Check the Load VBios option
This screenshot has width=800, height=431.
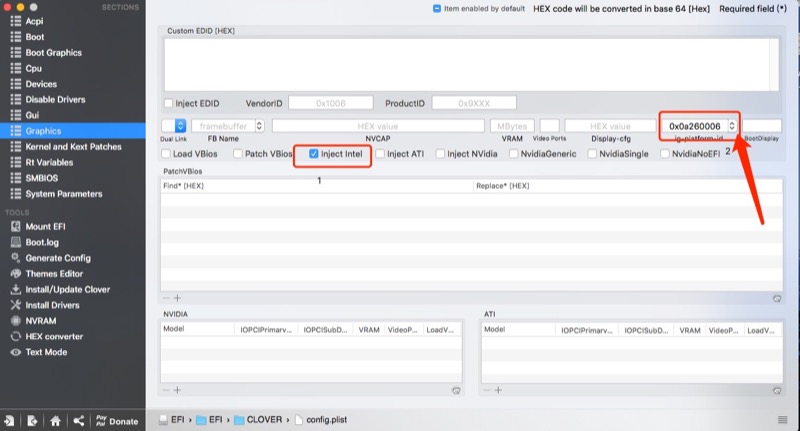point(166,154)
